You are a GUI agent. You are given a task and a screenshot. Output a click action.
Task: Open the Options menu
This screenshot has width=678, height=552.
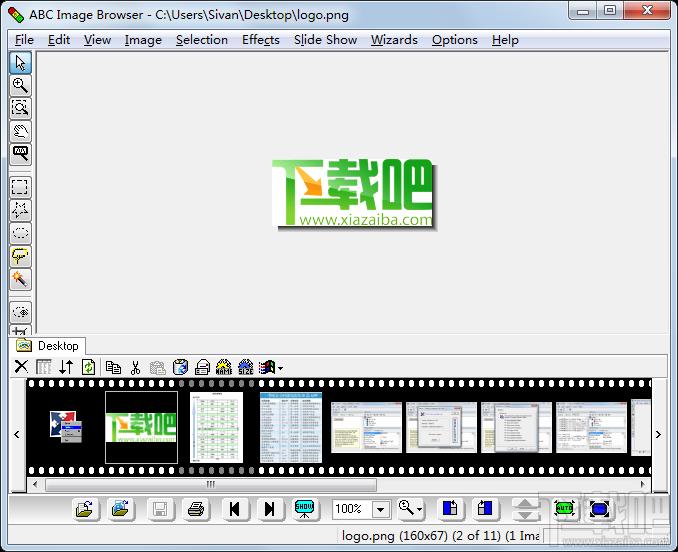point(455,40)
